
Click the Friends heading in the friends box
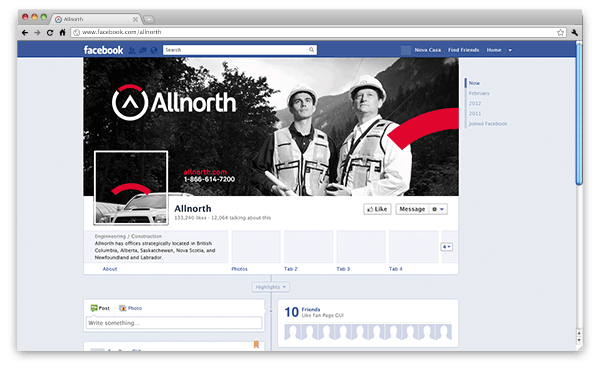pyautogui.click(x=311, y=310)
